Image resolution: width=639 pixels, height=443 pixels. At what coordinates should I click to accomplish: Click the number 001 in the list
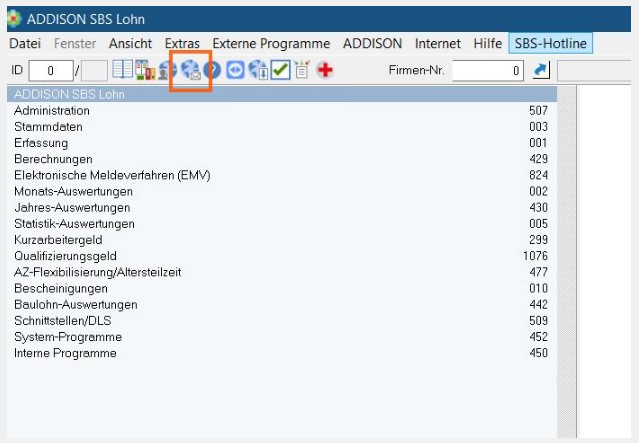click(x=538, y=143)
